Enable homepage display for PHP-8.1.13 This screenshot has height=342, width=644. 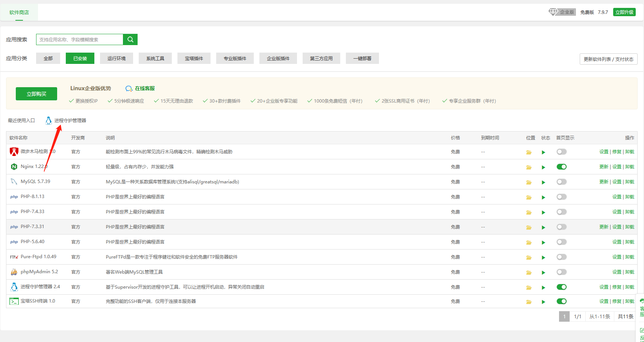point(562,197)
